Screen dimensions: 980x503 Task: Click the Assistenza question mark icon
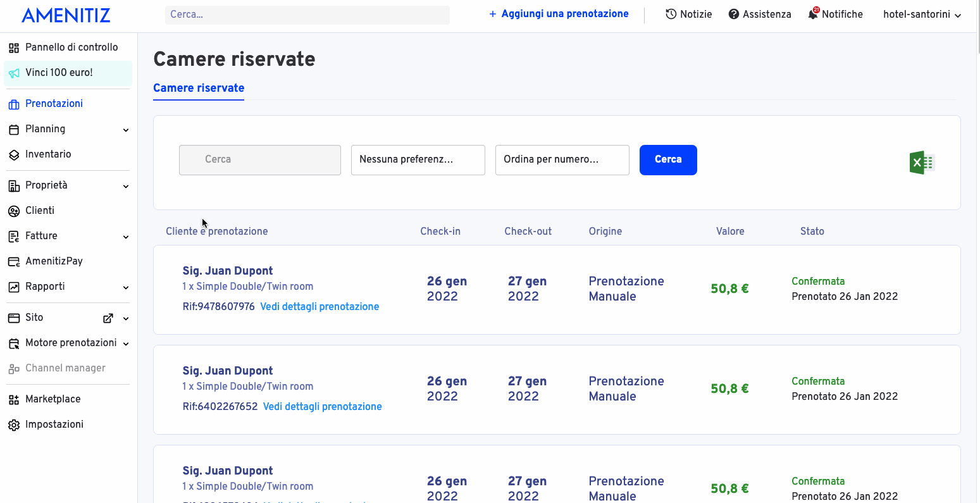pyautogui.click(x=734, y=14)
